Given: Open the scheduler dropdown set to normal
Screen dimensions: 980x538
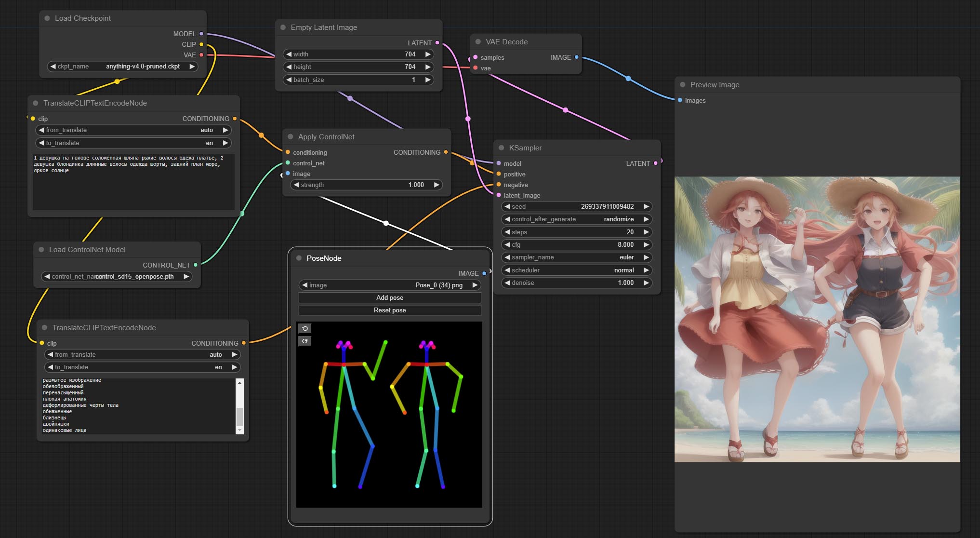Looking at the screenshot, I should pyautogui.click(x=576, y=270).
